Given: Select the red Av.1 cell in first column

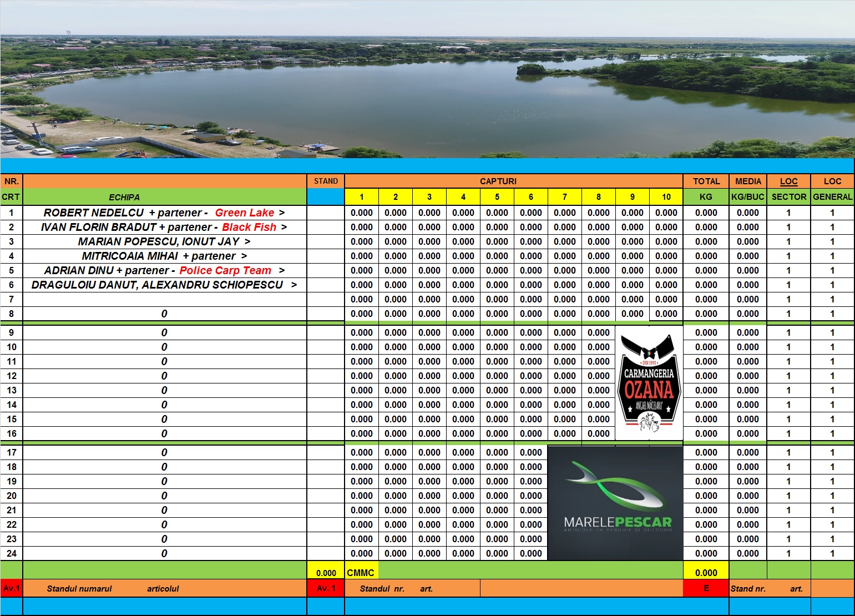Looking at the screenshot, I should coord(11,588).
